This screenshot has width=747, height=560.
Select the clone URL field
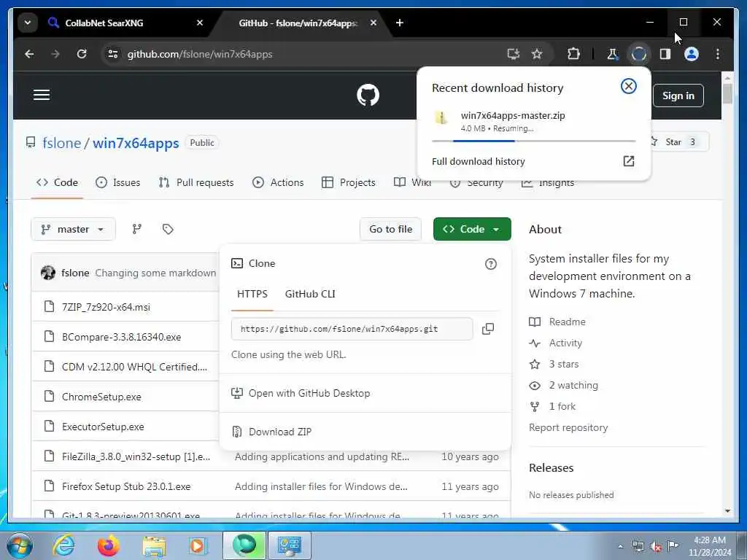tap(352, 329)
